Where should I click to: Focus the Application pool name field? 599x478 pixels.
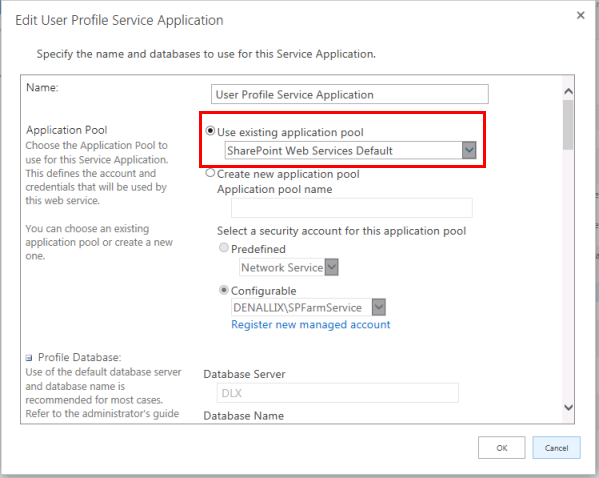pyautogui.click(x=352, y=208)
